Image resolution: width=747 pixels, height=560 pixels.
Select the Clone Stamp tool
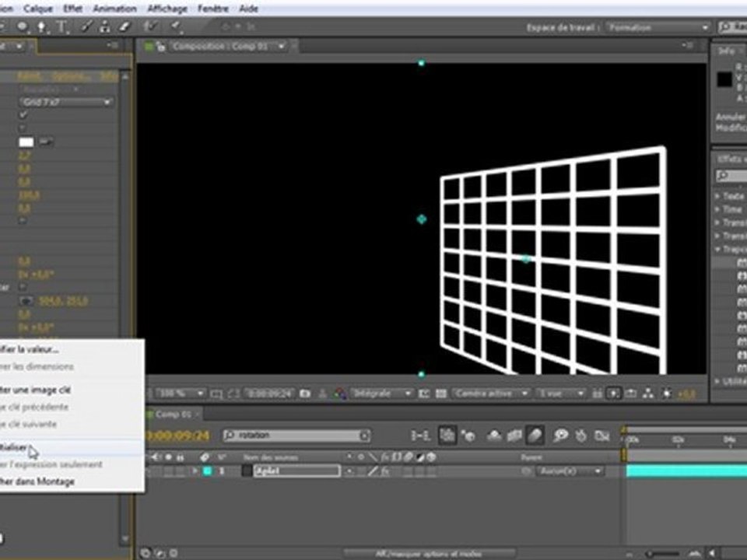pos(105,26)
